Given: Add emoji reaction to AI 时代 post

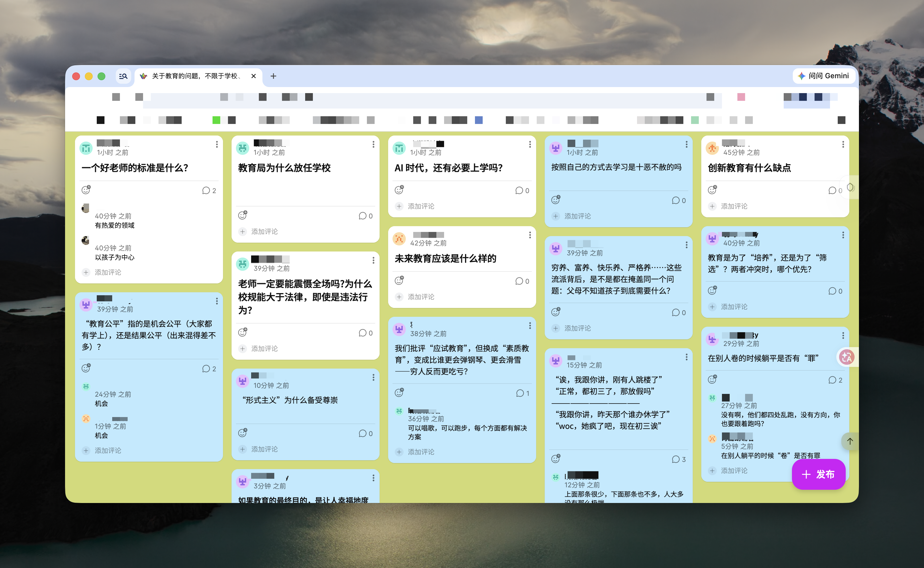Looking at the screenshot, I should click(399, 190).
